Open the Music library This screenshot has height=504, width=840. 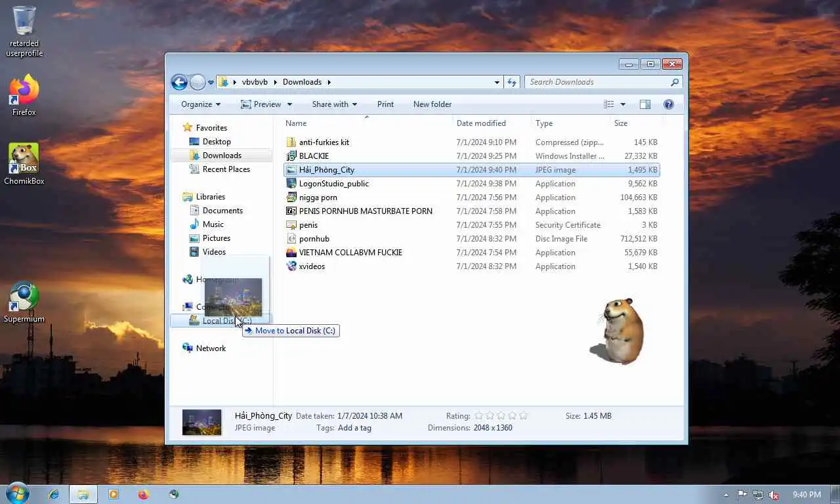213,224
